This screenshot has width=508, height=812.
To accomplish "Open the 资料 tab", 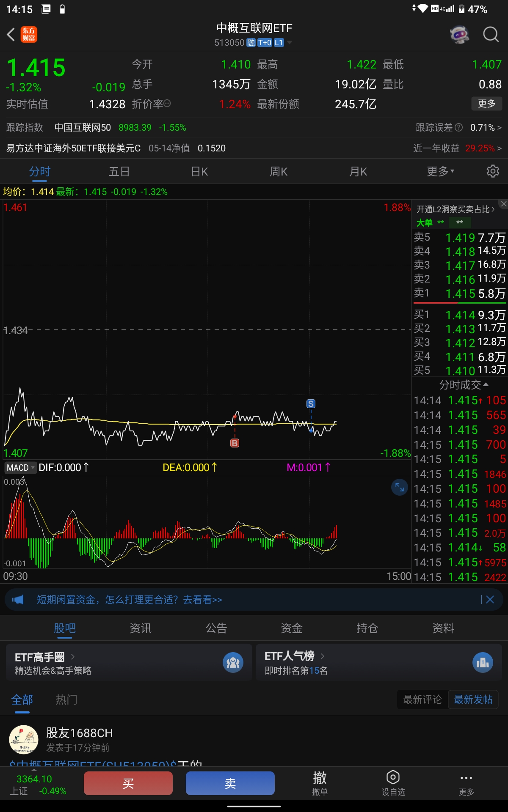I will click(x=443, y=628).
